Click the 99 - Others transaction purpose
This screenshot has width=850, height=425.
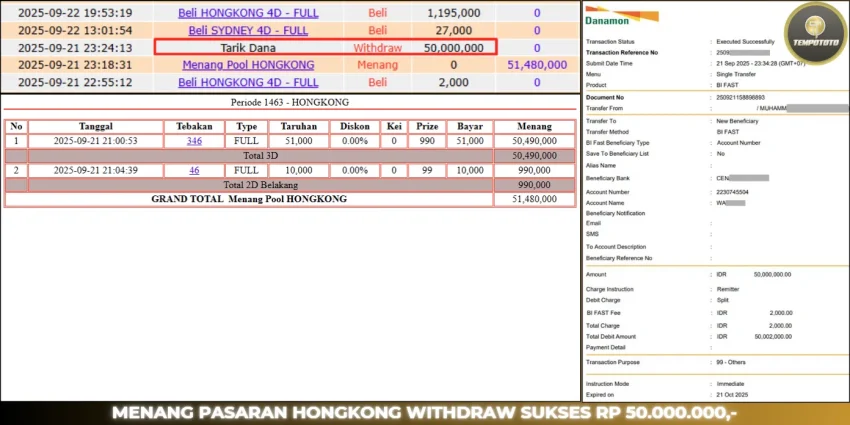pos(731,362)
